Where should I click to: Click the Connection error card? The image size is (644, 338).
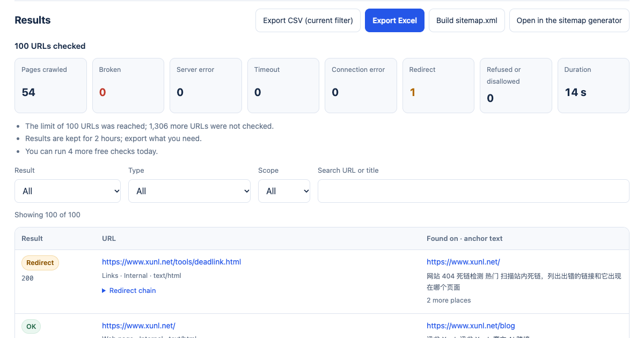(361, 85)
